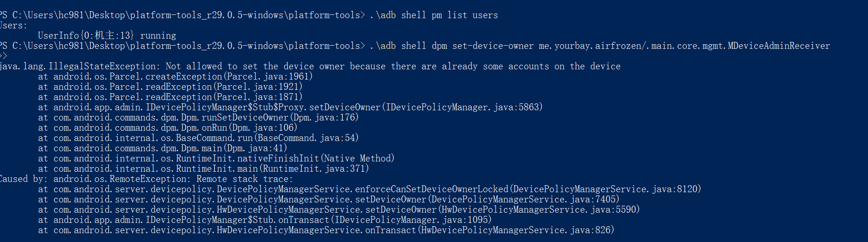Click the 'set-device-owner' word in the second command
This screenshot has width=868, height=242.
493,46
